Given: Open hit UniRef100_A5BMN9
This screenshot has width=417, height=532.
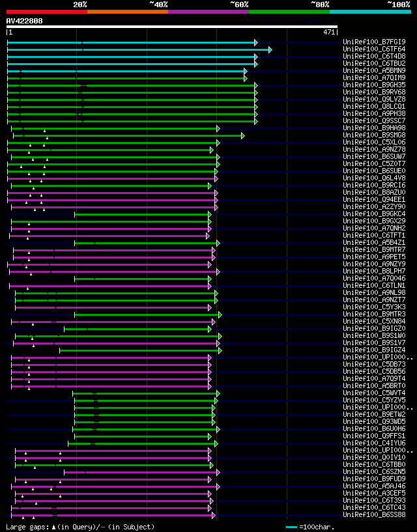Looking at the screenshot, I should [374, 70].
